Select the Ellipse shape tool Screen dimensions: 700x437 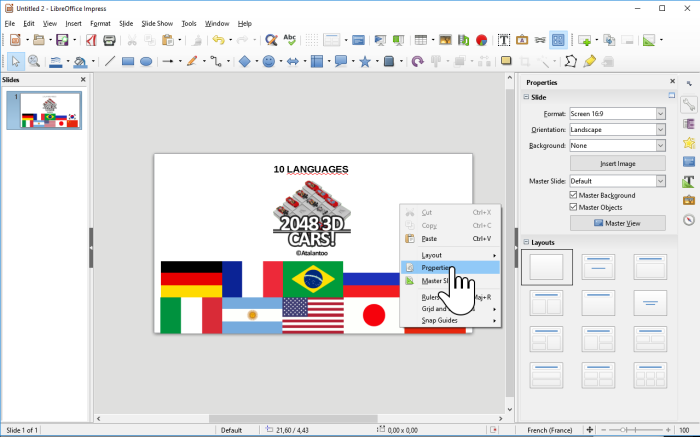[146, 62]
